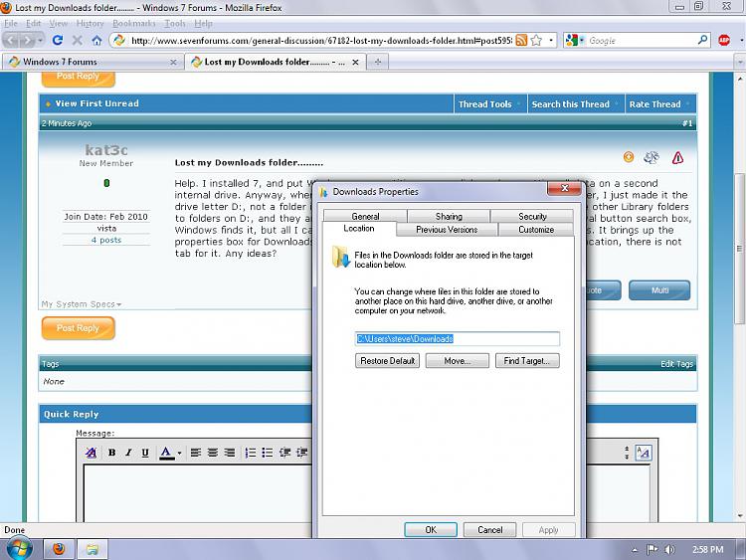Open search engine selector dropdown
The height and width of the screenshot is (560, 746).
tap(575, 41)
